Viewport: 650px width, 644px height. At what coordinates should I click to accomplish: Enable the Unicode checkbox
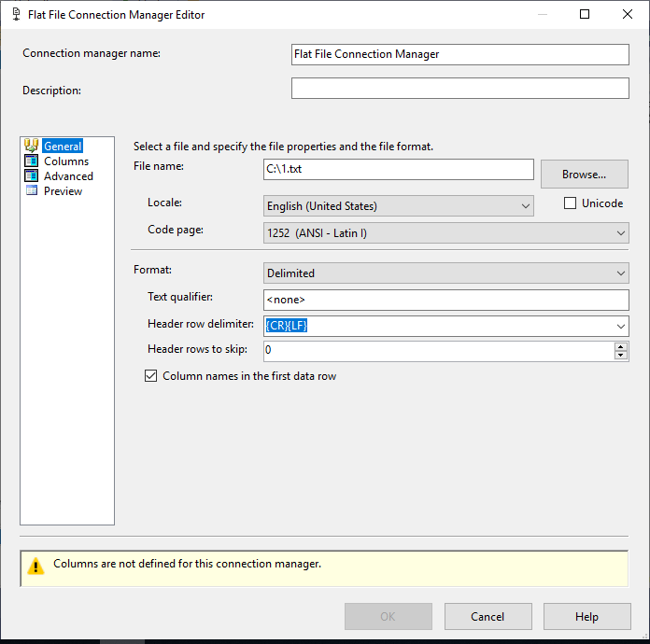click(x=570, y=203)
